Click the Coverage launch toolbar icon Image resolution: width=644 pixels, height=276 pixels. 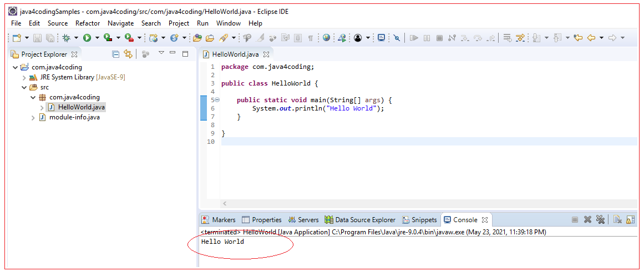[x=108, y=38]
